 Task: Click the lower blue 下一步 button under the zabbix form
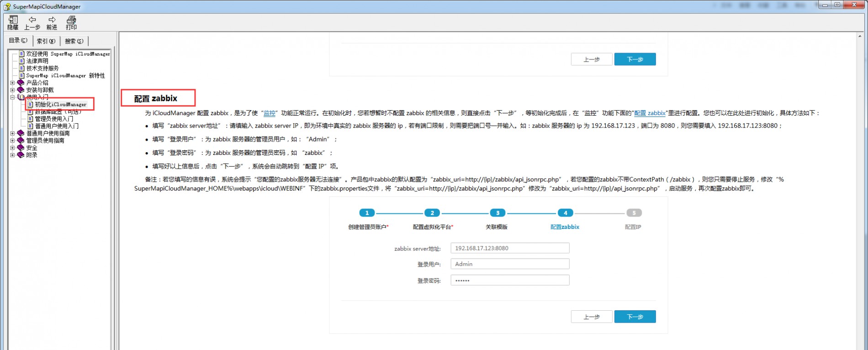[635, 317]
